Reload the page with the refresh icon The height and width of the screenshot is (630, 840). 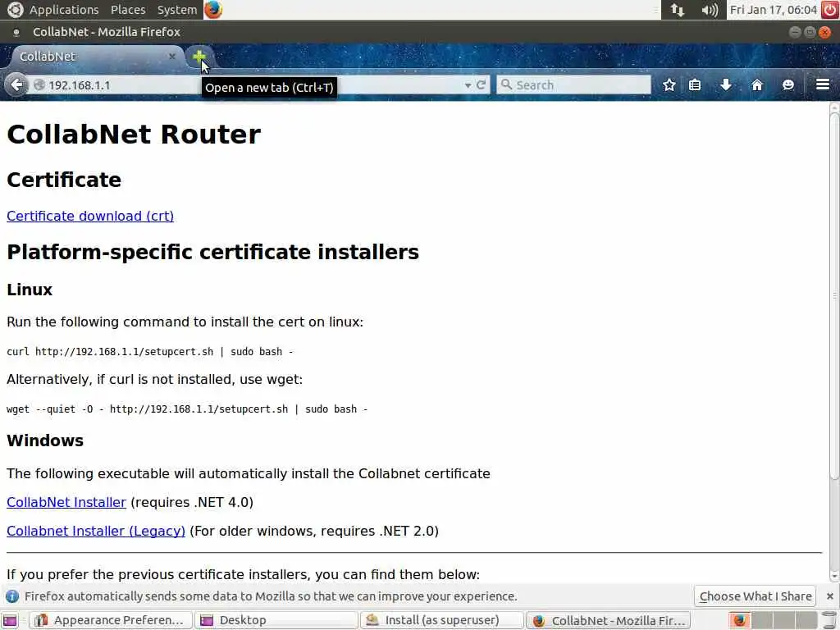click(481, 84)
